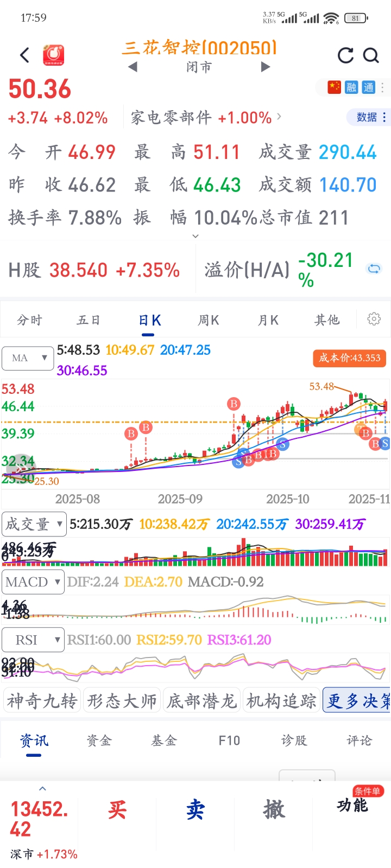Tap the 53.48 high price label

click(x=321, y=386)
